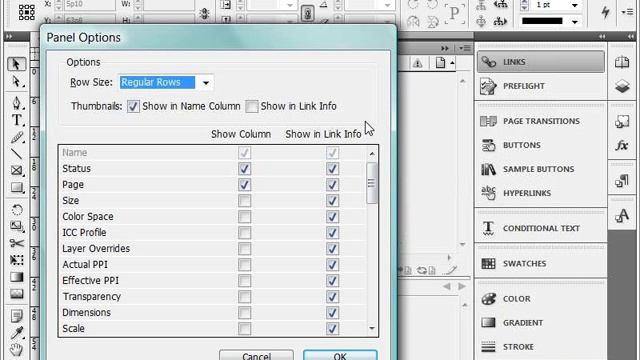
Task: Collapse panel dock double-arrow in Links panel
Action: tap(445, 48)
